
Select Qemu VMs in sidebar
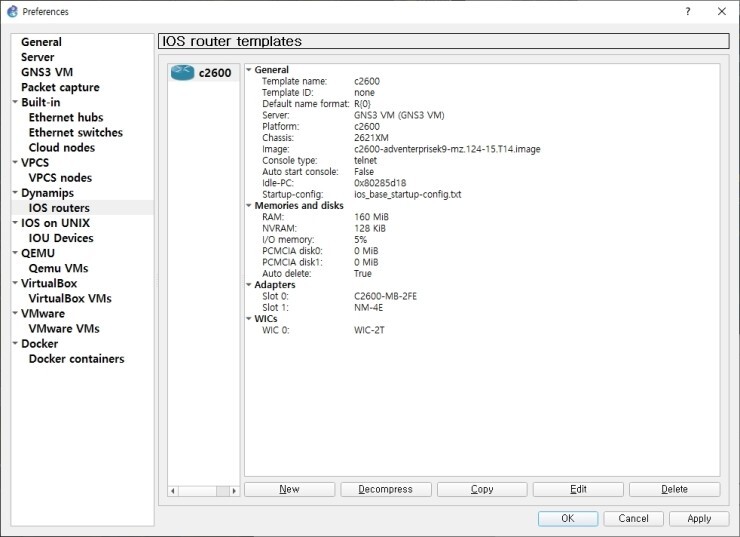coord(58,268)
